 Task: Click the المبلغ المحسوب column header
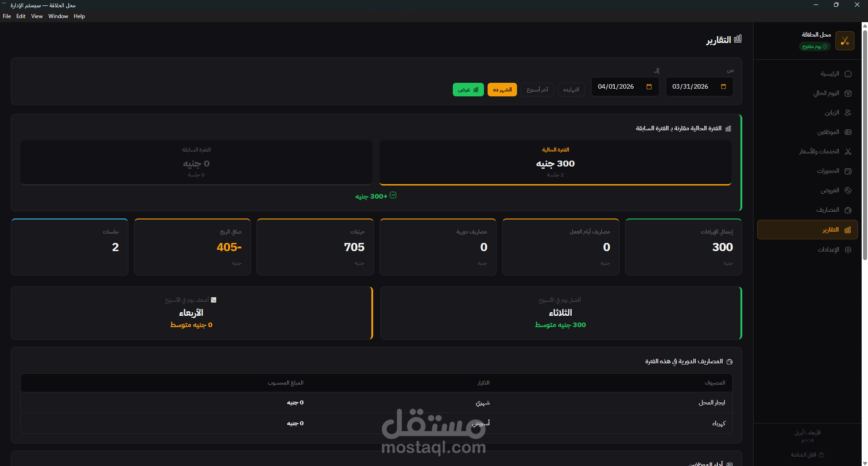[285, 383]
